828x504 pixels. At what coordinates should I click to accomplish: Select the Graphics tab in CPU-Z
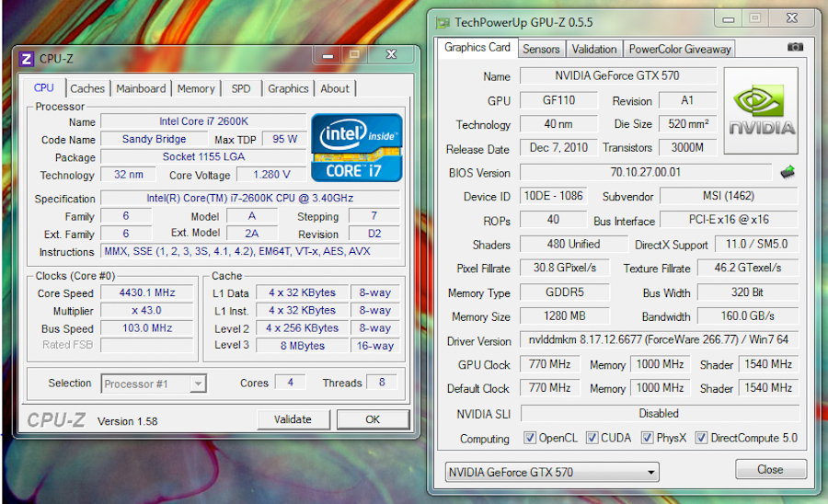tap(288, 88)
